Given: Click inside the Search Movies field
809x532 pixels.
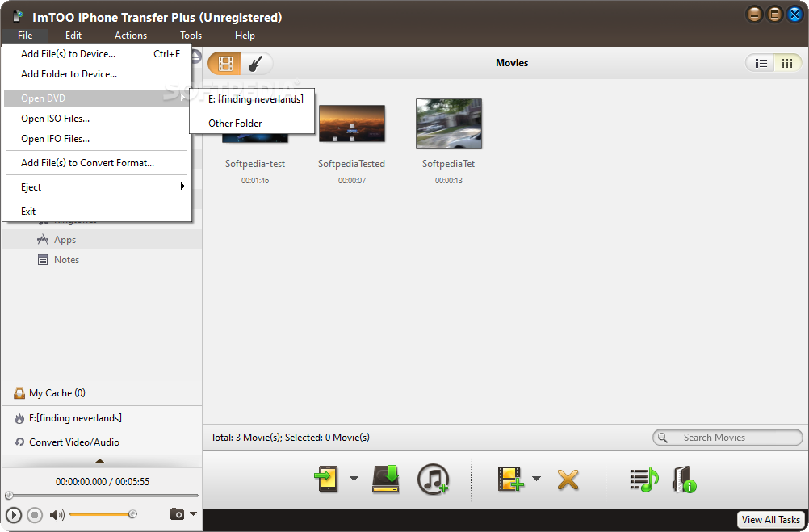Looking at the screenshot, I should pos(727,438).
